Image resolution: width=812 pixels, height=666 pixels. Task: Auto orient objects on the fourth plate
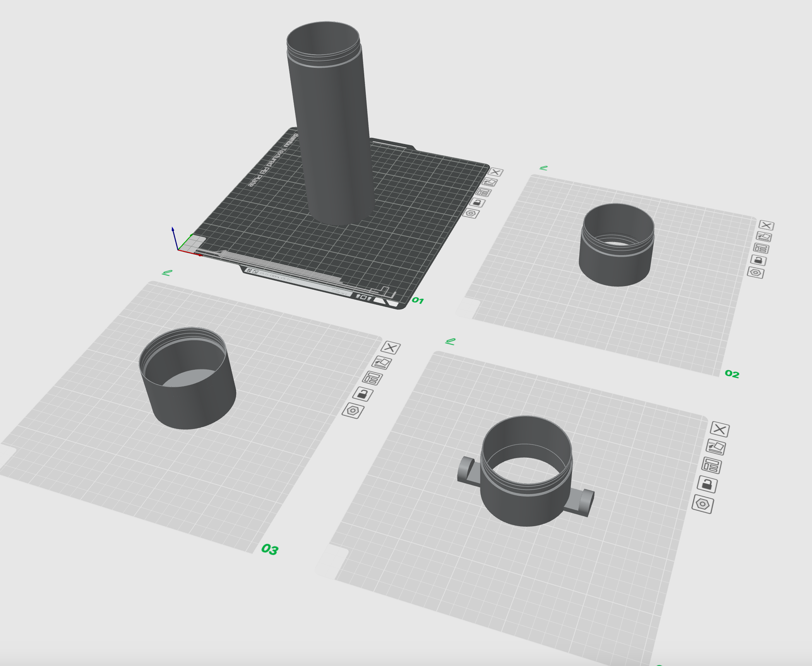(716, 447)
